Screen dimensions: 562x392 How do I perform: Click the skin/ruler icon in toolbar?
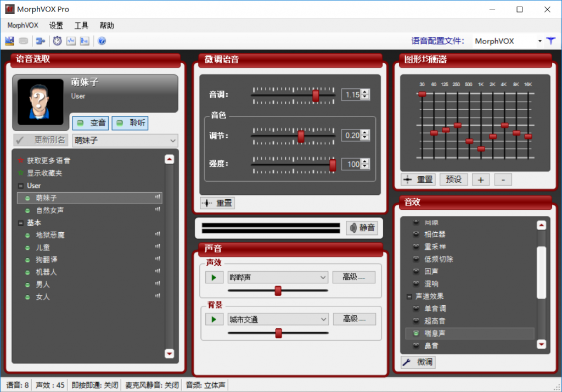(10, 41)
